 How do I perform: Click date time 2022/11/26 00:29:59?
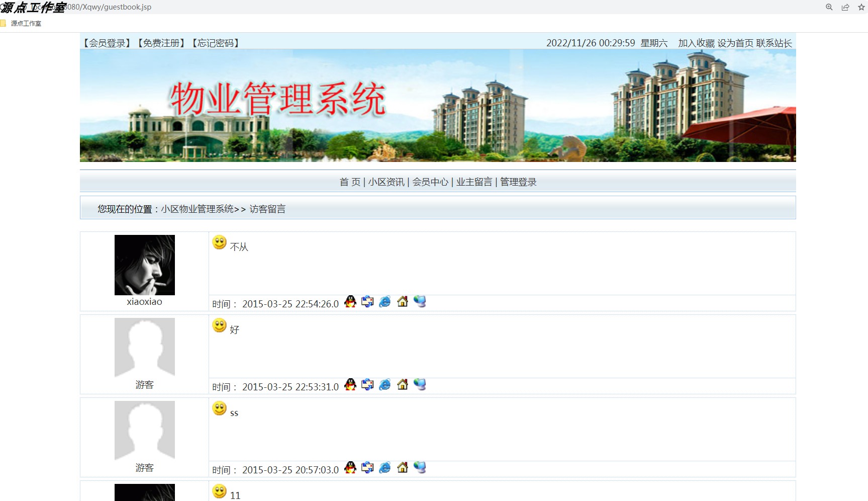[x=591, y=43]
